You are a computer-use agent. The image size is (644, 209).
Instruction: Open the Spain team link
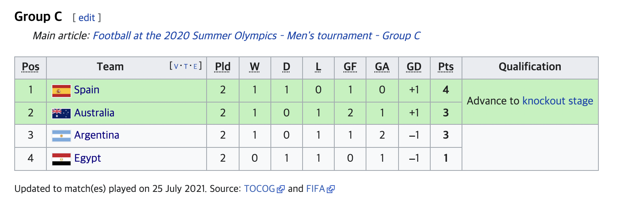click(86, 90)
